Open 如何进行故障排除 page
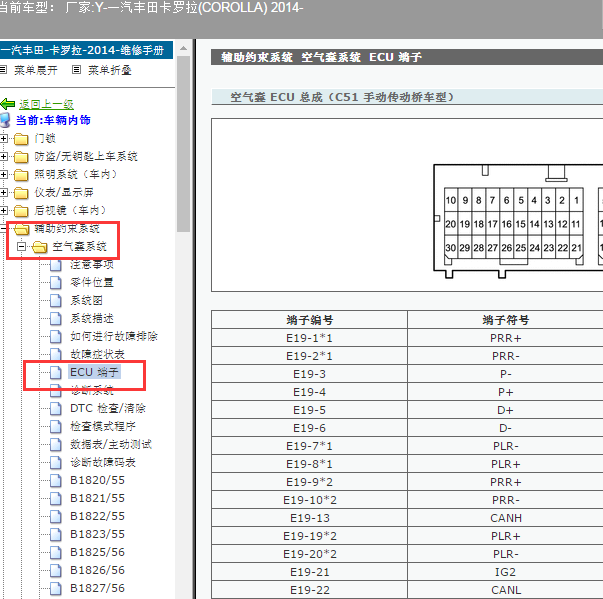Image resolution: width=603 pixels, height=599 pixels. [114, 336]
